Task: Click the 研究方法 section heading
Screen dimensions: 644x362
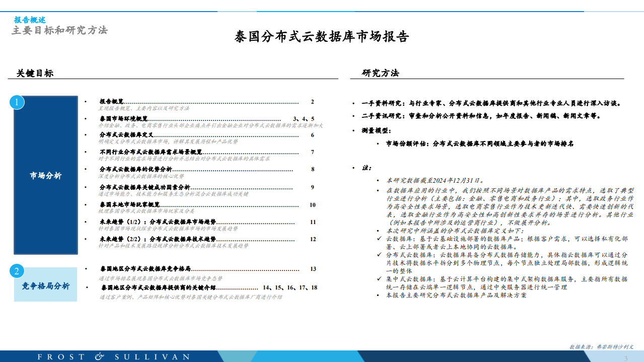Action: click(380, 73)
